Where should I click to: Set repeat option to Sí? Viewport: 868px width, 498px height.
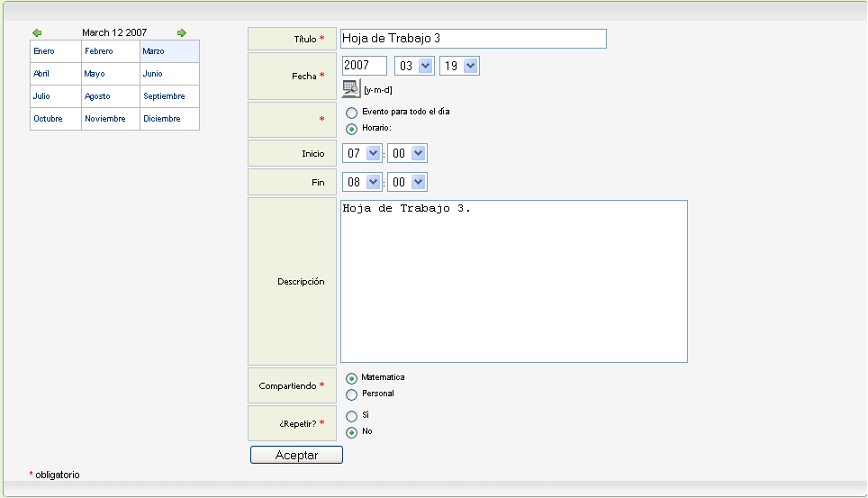tap(351, 417)
